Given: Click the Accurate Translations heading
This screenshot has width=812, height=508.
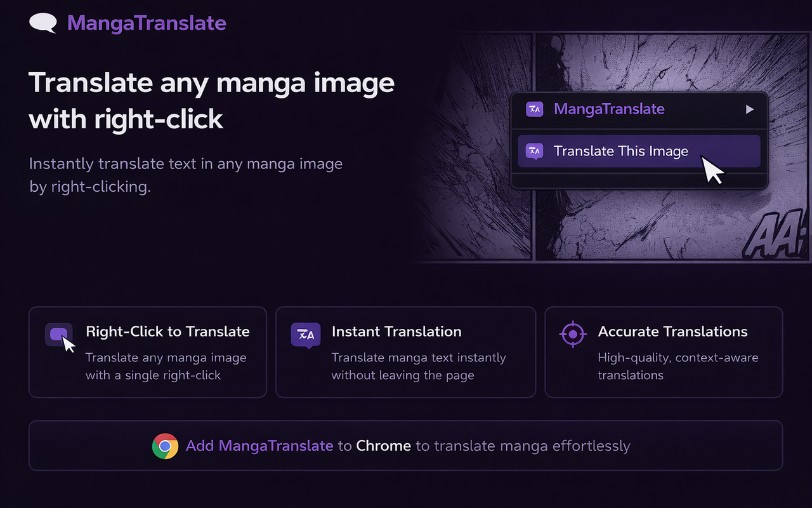Looking at the screenshot, I should pyautogui.click(x=672, y=331).
